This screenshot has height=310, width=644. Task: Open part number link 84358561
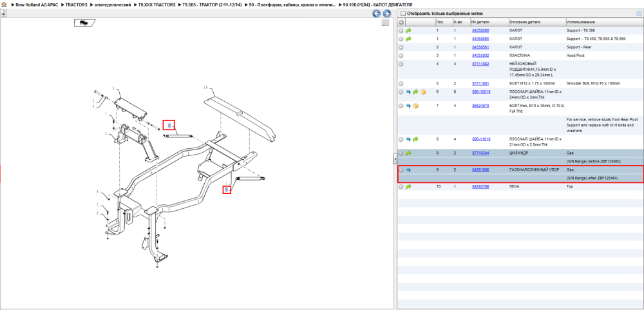(x=480, y=47)
